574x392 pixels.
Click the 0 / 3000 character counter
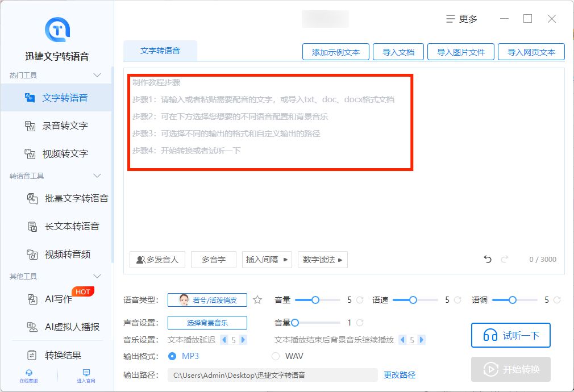pyautogui.click(x=543, y=260)
